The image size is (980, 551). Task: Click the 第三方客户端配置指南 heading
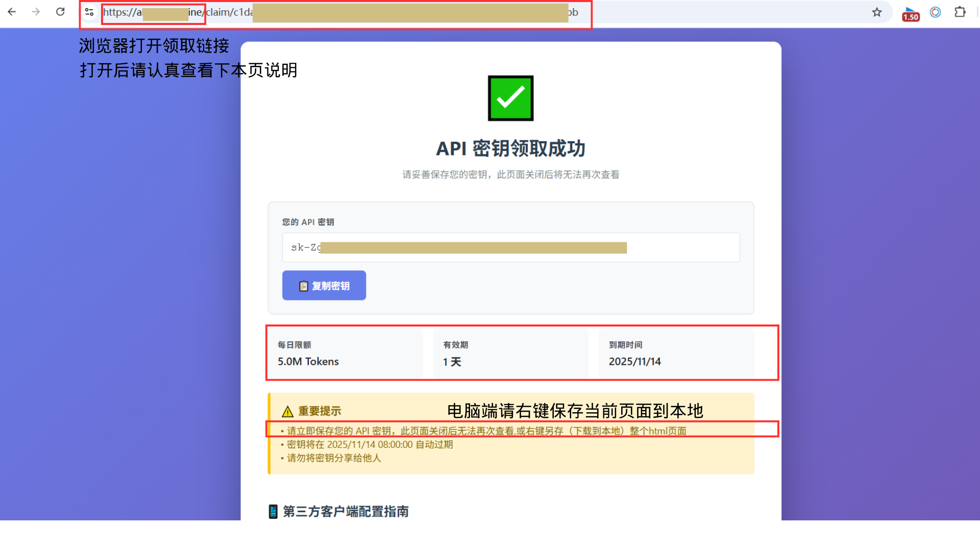pyautogui.click(x=346, y=511)
